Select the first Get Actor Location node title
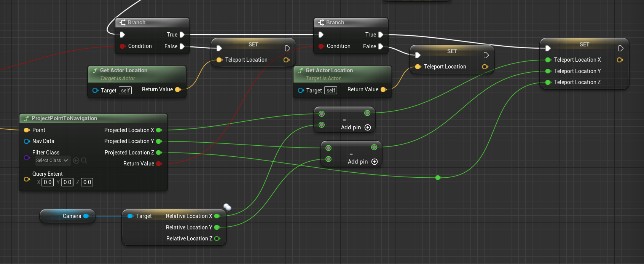 pos(124,70)
